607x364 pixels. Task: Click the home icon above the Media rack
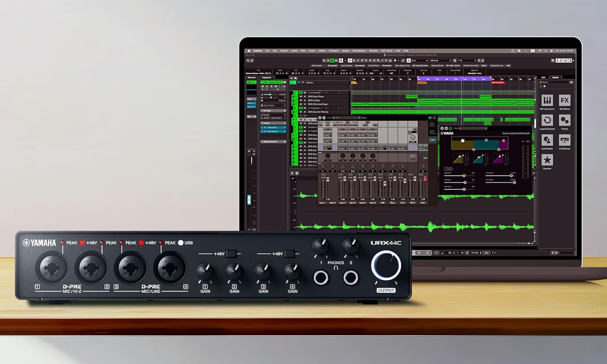[545, 86]
